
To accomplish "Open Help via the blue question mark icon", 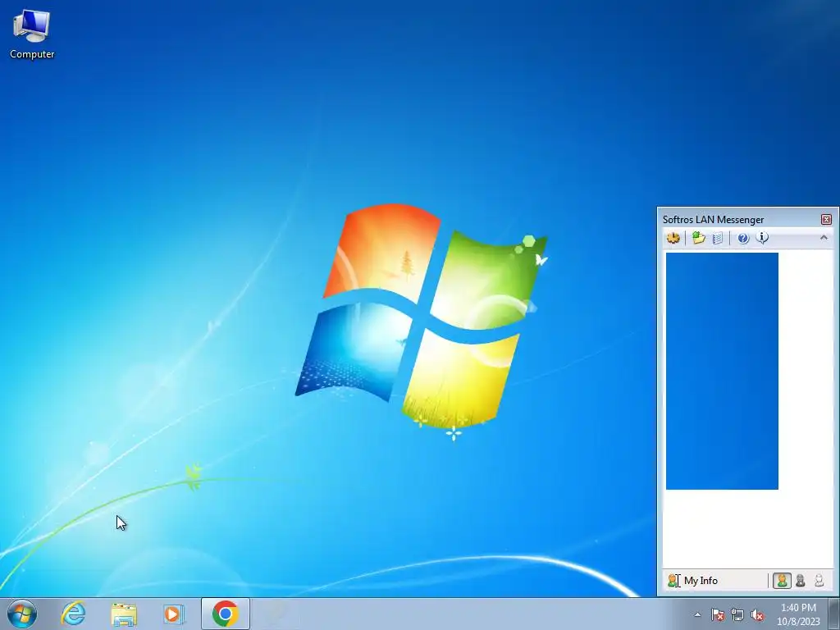I will [x=743, y=238].
